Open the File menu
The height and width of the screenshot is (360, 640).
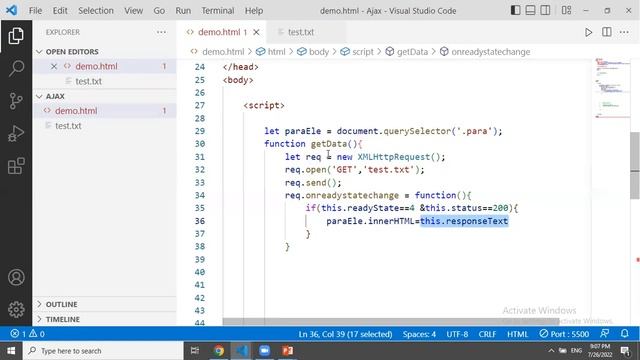35,11
